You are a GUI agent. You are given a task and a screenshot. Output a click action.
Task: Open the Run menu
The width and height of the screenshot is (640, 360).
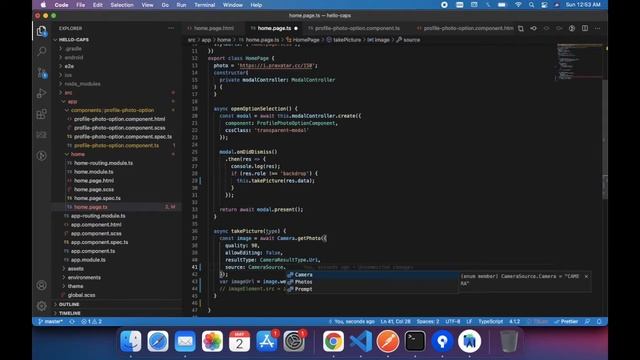pos(181,5)
